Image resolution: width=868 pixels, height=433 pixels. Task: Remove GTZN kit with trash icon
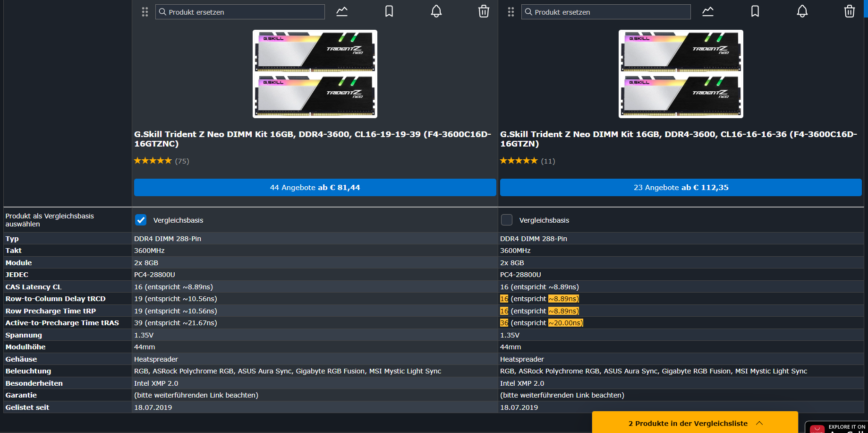[850, 11]
